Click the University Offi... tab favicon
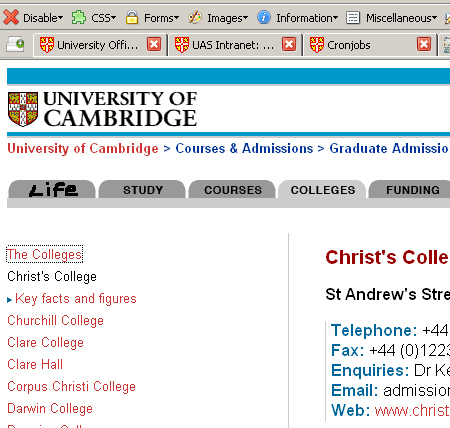The width and height of the screenshot is (450, 428). pyautogui.click(x=47, y=45)
